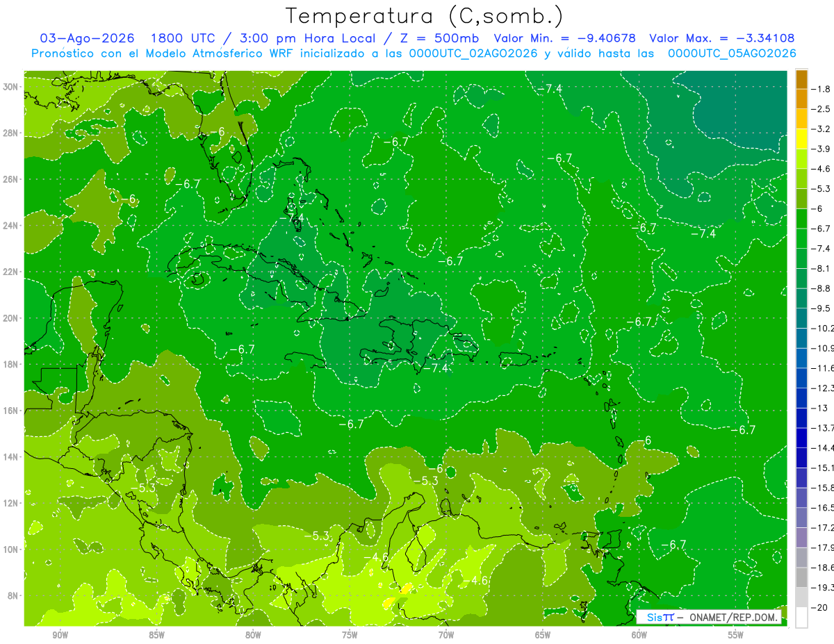Click the '28N' latitude axis label
This screenshot has width=834, height=644.
[11, 133]
